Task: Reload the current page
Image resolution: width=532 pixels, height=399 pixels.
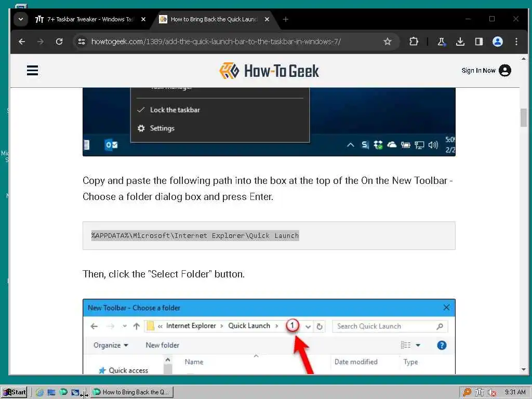Action: [59, 42]
